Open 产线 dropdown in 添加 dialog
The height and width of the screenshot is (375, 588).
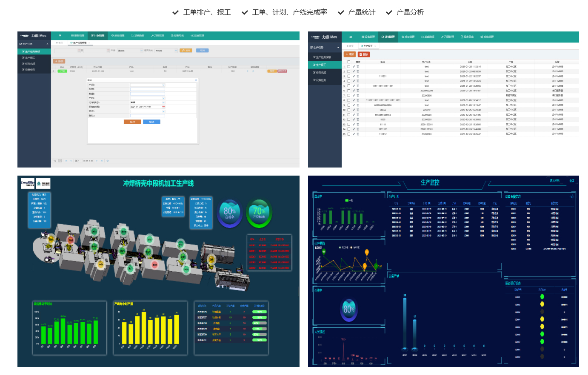coord(147,98)
